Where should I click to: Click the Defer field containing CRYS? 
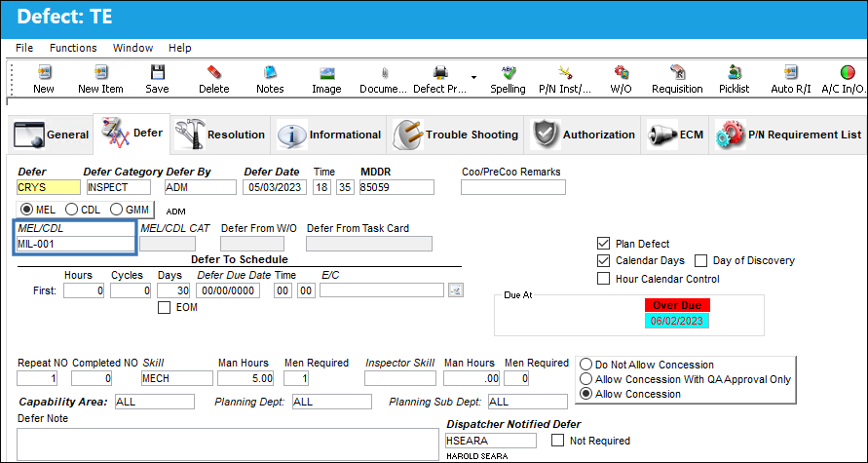pyautogui.click(x=48, y=187)
